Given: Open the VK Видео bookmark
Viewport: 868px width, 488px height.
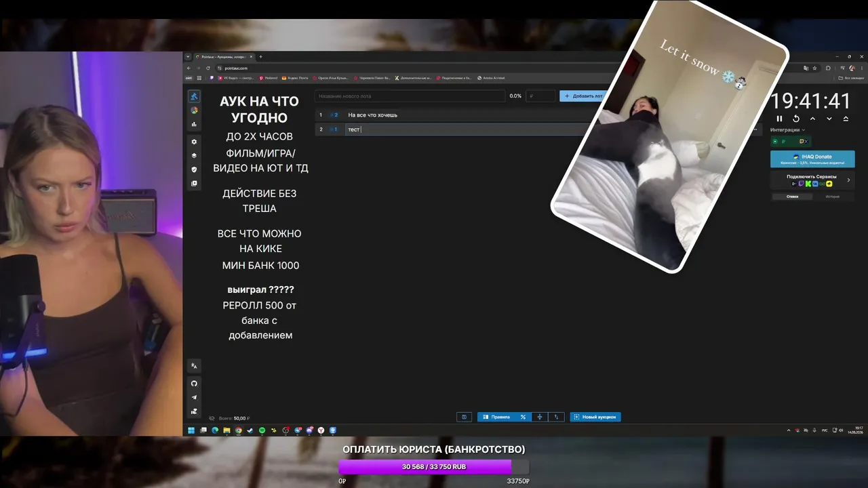Looking at the screenshot, I should (235, 78).
